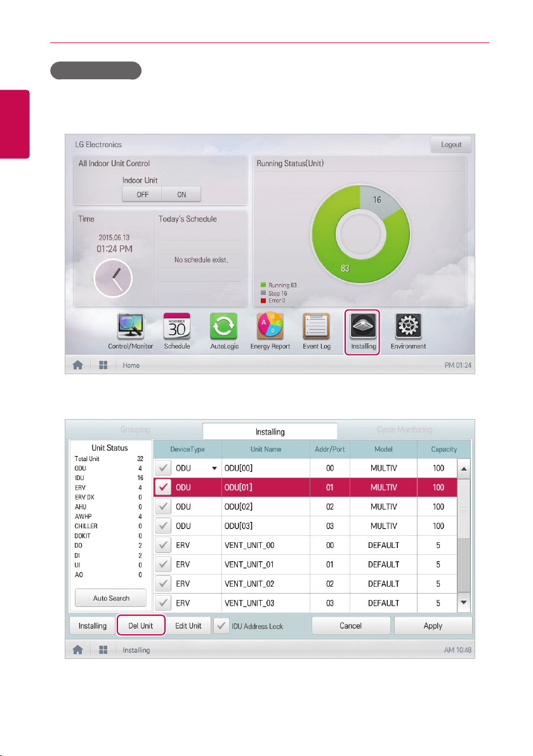Screen dimensions: 533x756
Task: Turn all indoor units OFF
Action: [x=142, y=194]
